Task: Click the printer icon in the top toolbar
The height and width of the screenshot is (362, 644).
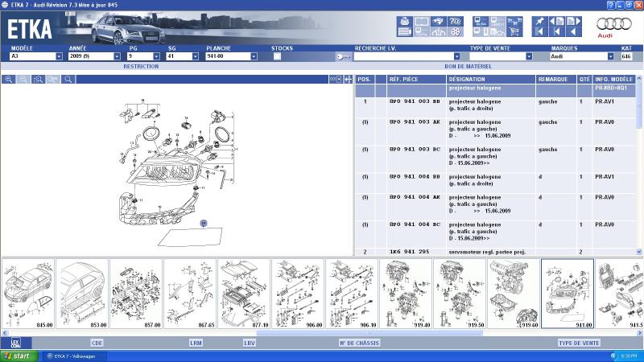Action: coord(405,22)
